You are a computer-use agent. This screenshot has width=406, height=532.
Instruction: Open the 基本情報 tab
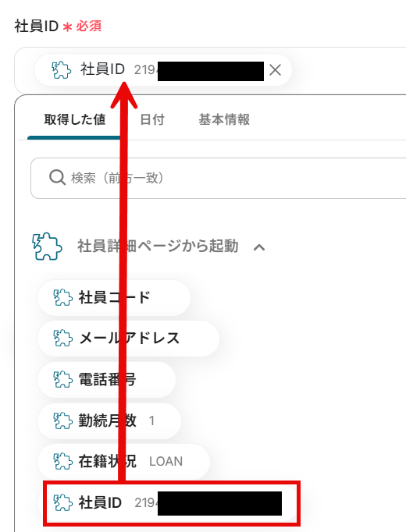click(x=224, y=120)
